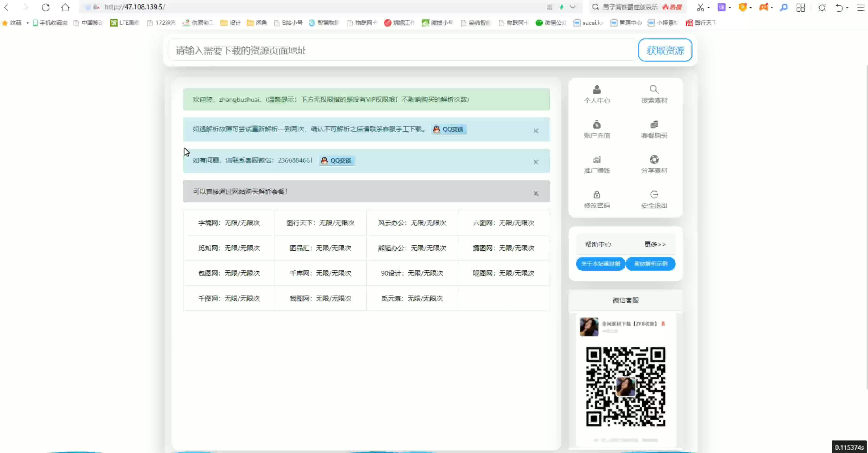868x453 pixels.
Task: Click the search magnifier in browser search box
Action: (x=595, y=7)
